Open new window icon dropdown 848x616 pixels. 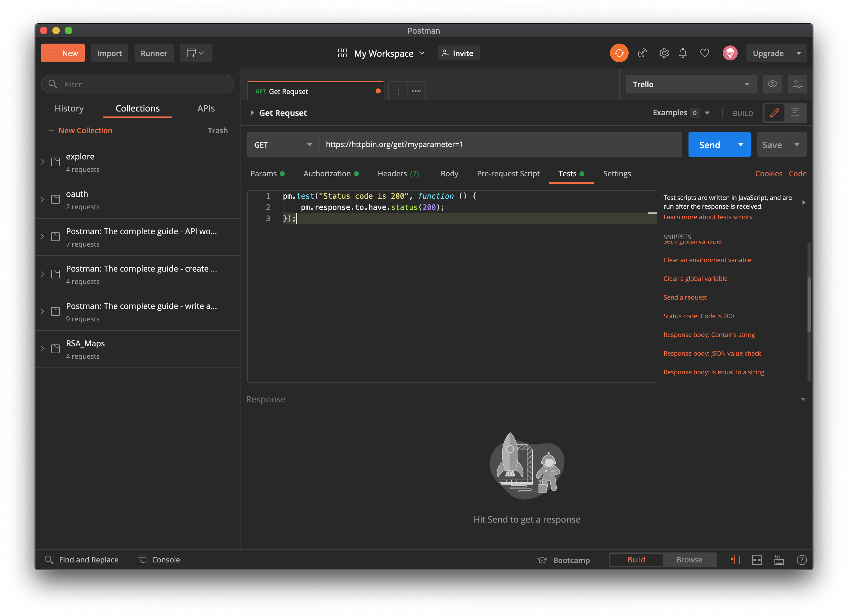coord(196,53)
